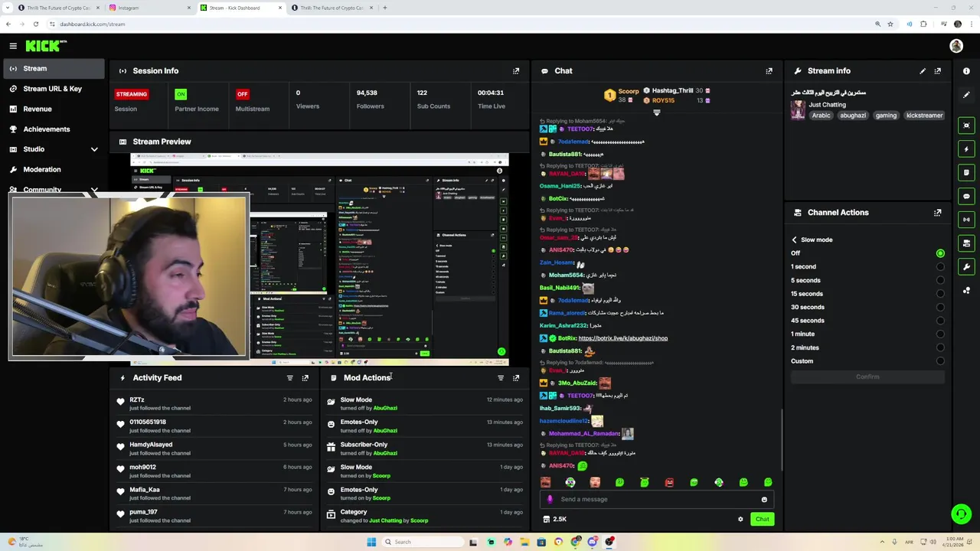Click the pencil icon in right sidebar
The height and width of the screenshot is (551, 980).
point(966,95)
